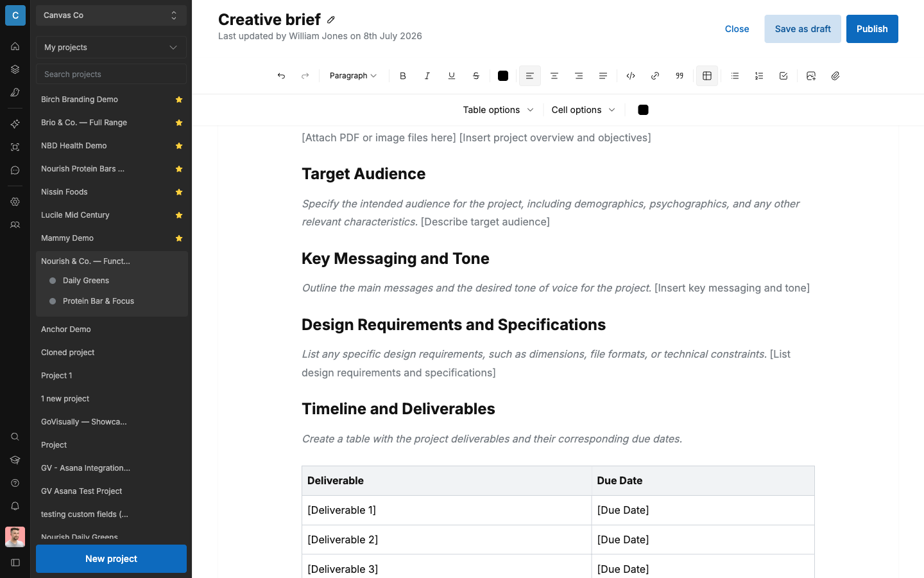Pick the cell background color swatch
924x578 pixels.
pyautogui.click(x=643, y=110)
